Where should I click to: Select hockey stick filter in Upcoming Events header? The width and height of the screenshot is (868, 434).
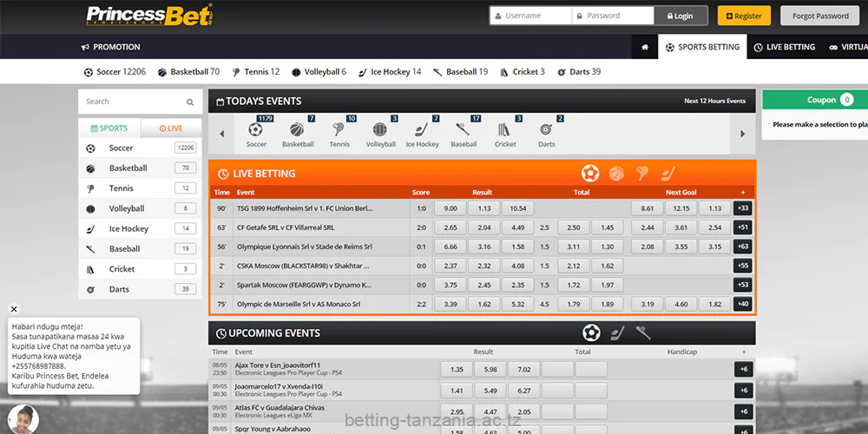click(617, 332)
